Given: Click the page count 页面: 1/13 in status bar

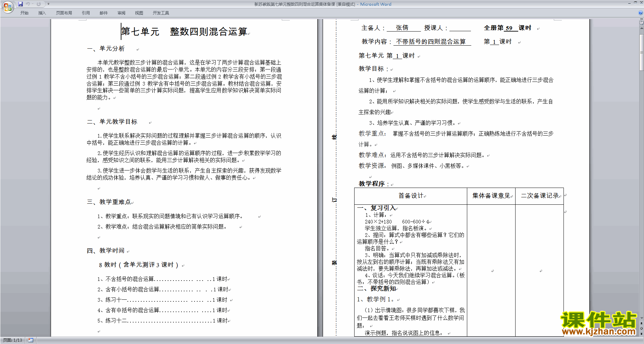Looking at the screenshot, I should point(12,340).
